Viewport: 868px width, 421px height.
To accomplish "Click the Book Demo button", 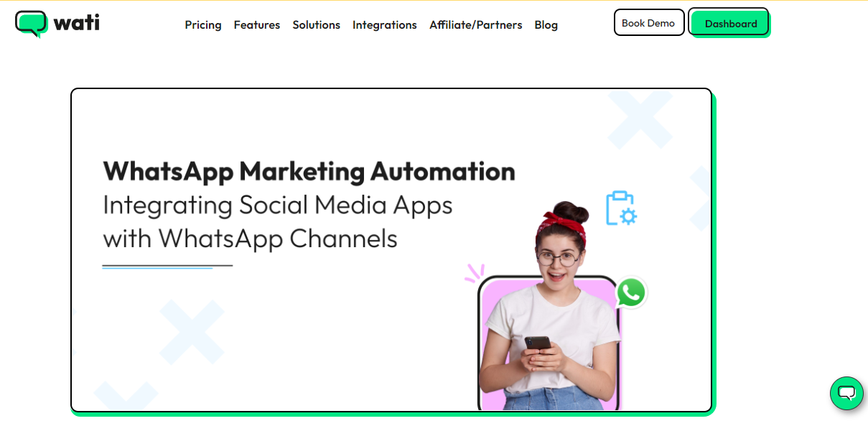I will (649, 23).
